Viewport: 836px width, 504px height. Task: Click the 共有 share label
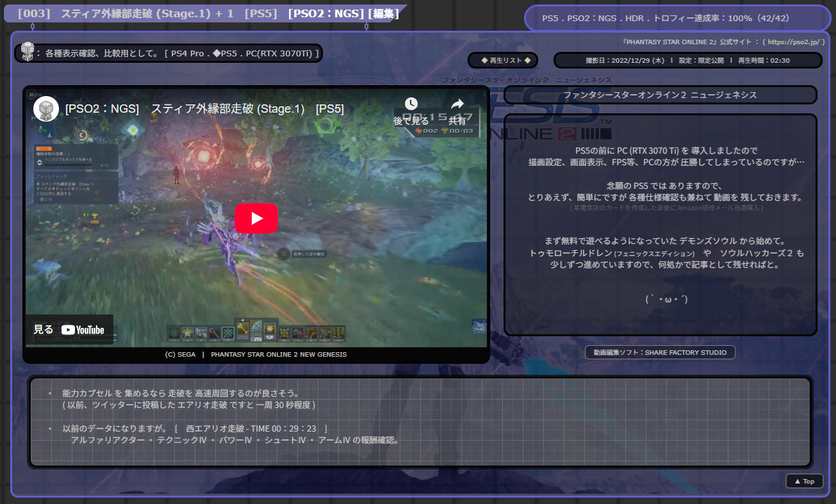(457, 120)
